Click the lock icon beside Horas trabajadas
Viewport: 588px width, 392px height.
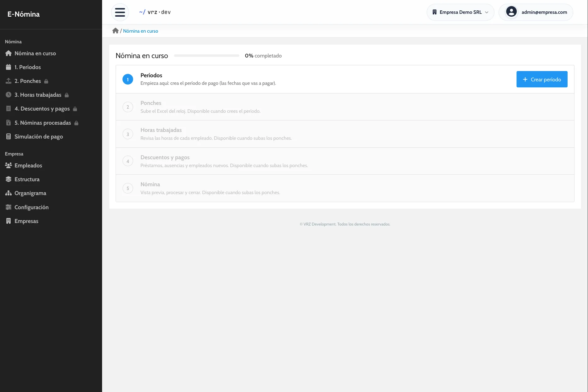coord(67,95)
